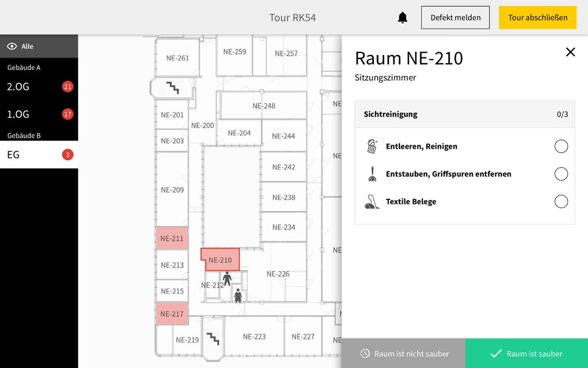Image resolution: width=588 pixels, height=368 pixels.
Task: Confirm with green Raum ist sauber
Action: pos(526,354)
